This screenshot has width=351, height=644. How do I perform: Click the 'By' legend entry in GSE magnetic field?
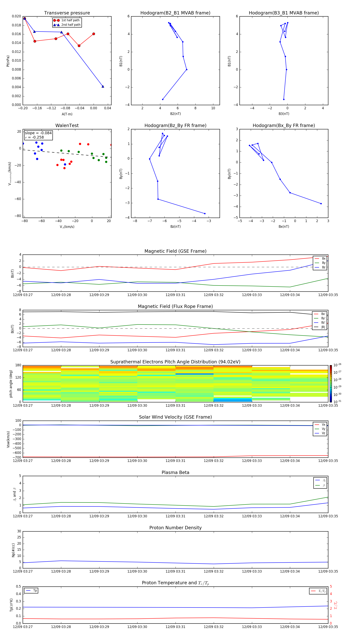pos(320,263)
